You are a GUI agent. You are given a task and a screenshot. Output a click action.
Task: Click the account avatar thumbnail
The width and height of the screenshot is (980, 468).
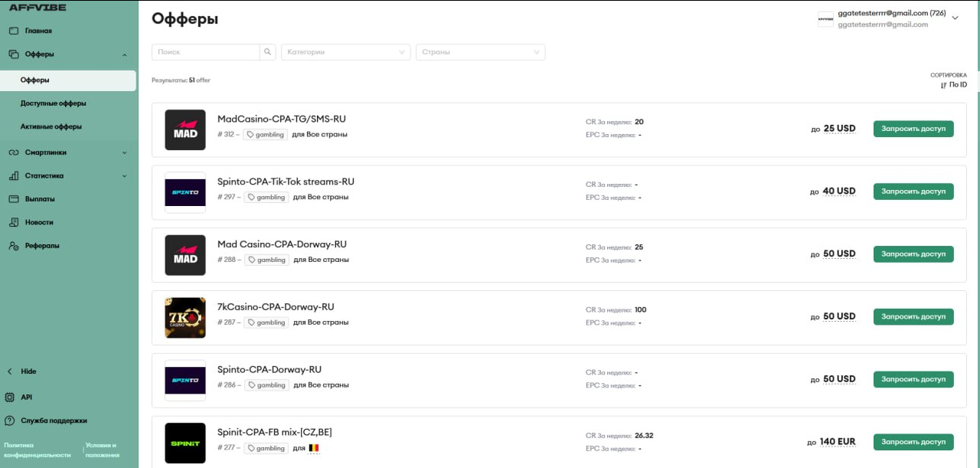[x=825, y=19]
